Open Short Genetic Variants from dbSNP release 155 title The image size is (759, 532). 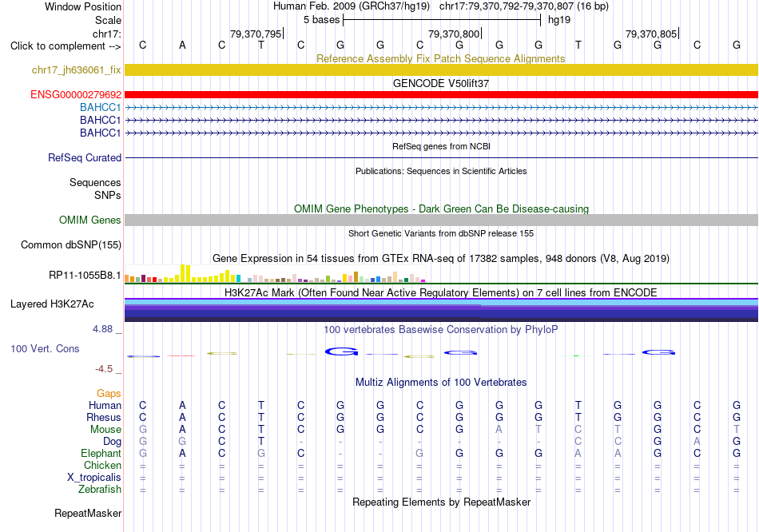pyautogui.click(x=441, y=233)
